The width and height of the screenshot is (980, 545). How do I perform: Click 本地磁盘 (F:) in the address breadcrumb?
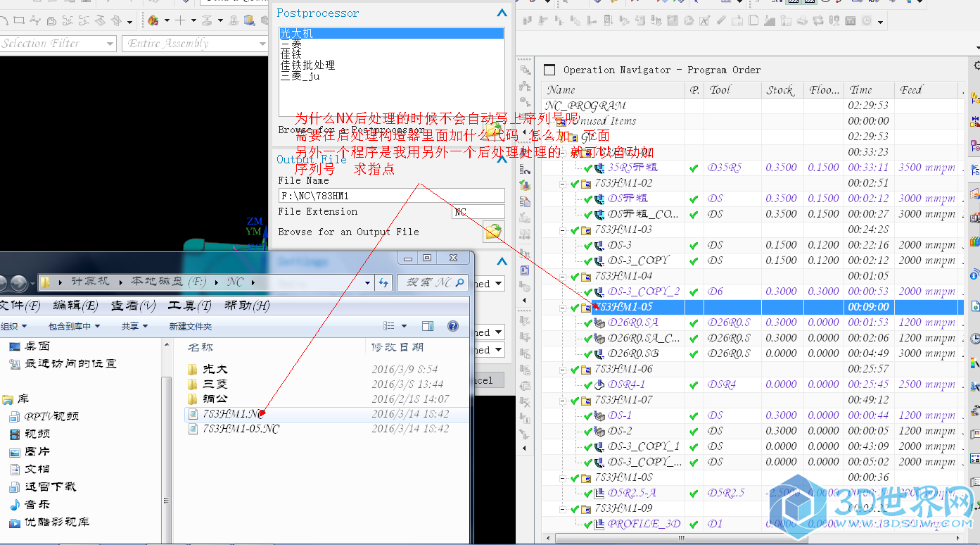point(169,282)
